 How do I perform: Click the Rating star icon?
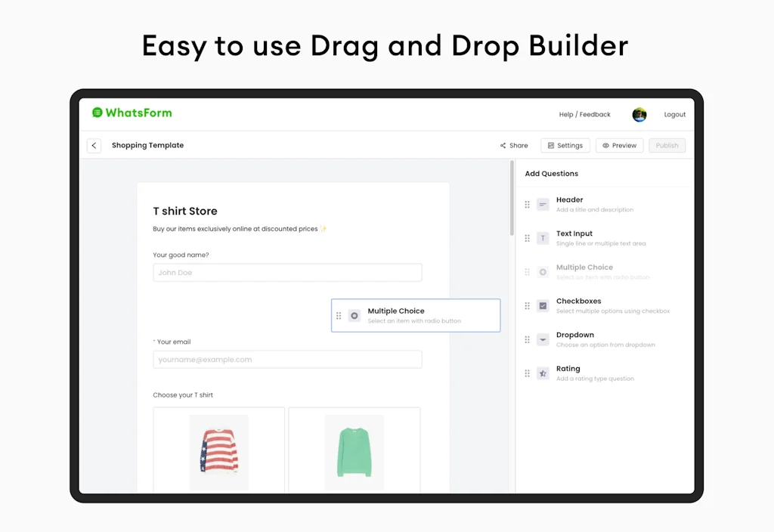(543, 373)
